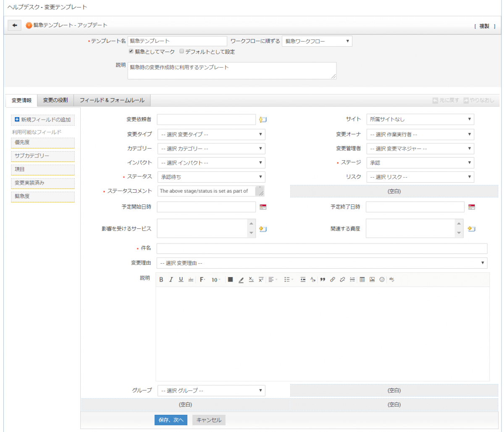Screen dimensions: 504x432
Task: Uncheck the 緊急としてマーク checkbox
Action: (x=131, y=52)
